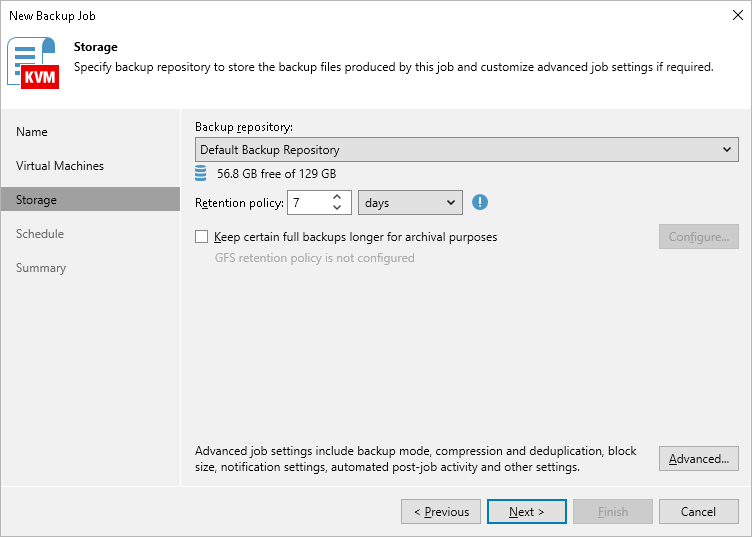Open the Backup repository dropdown
Screen dimensions: 752x537
coord(467,150)
